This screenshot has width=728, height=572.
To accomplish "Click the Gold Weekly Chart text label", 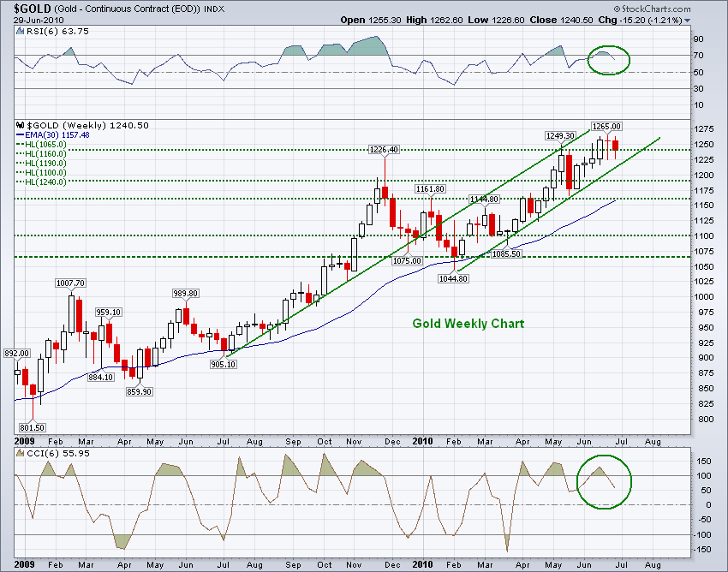I will coord(468,324).
